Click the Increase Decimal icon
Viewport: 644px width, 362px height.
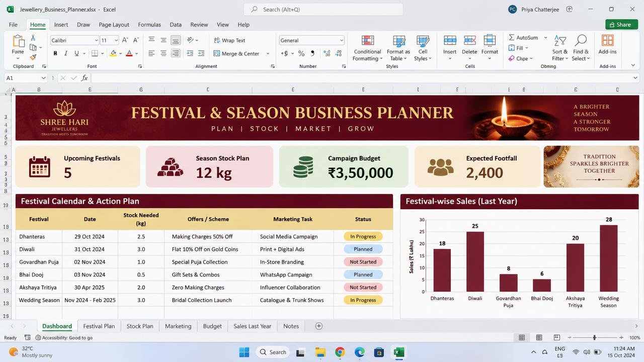point(327,53)
